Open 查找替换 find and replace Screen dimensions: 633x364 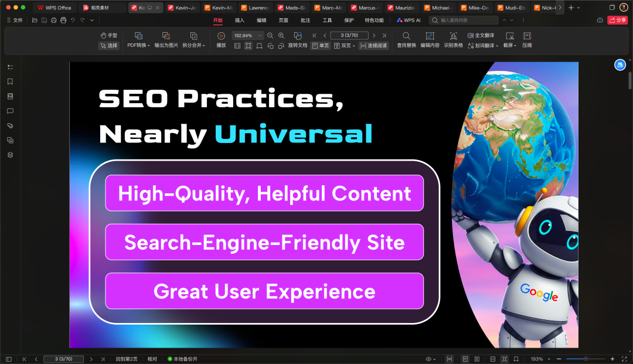tap(407, 40)
